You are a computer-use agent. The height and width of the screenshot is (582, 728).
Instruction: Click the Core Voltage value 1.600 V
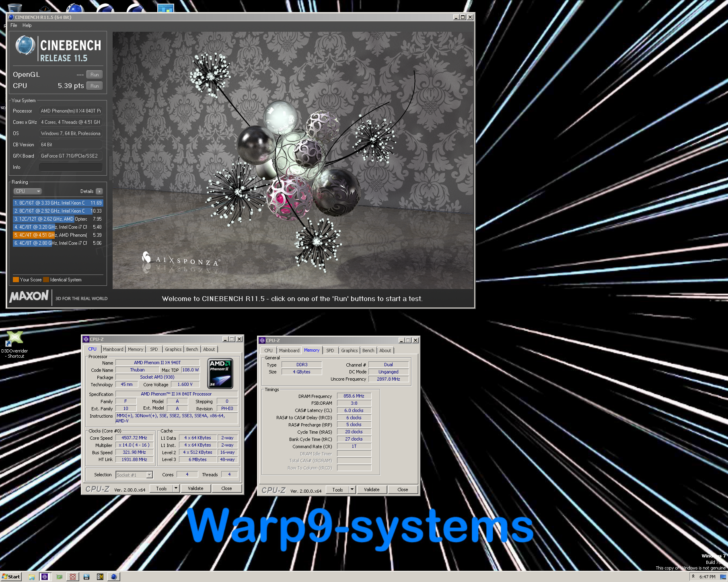pos(185,385)
